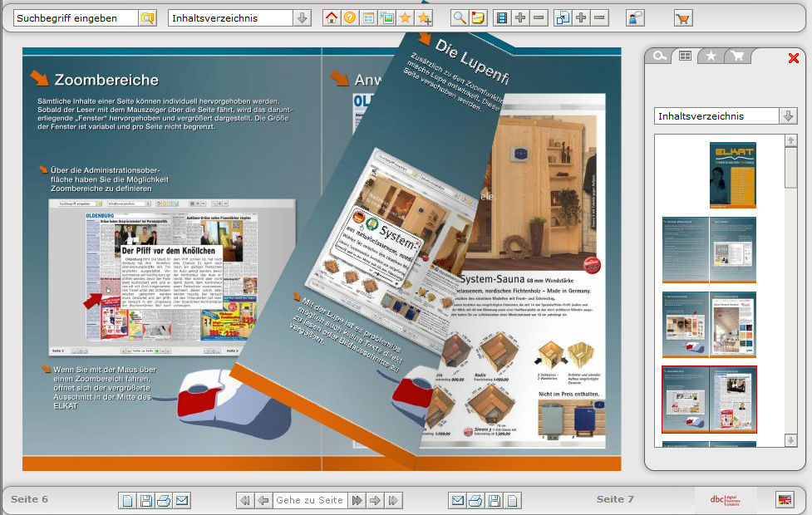Click the add bookmark star with plus icon
This screenshot has height=515, width=812.
pos(425,17)
